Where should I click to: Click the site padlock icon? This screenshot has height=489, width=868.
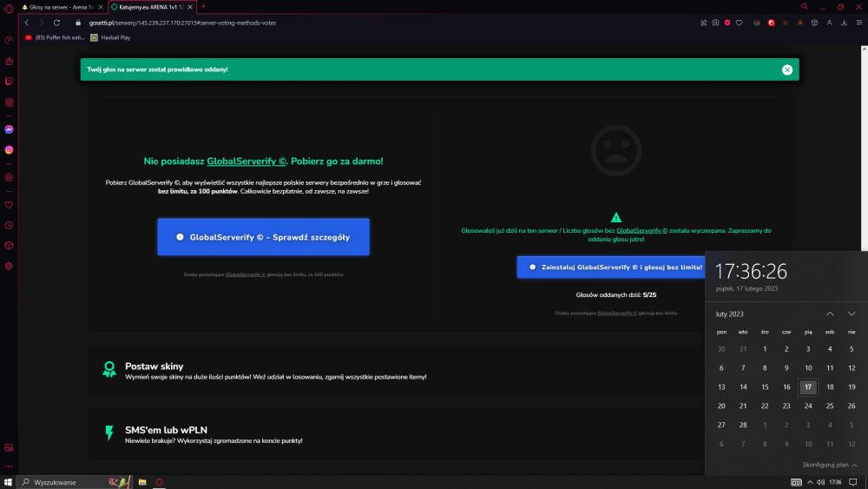(78, 23)
